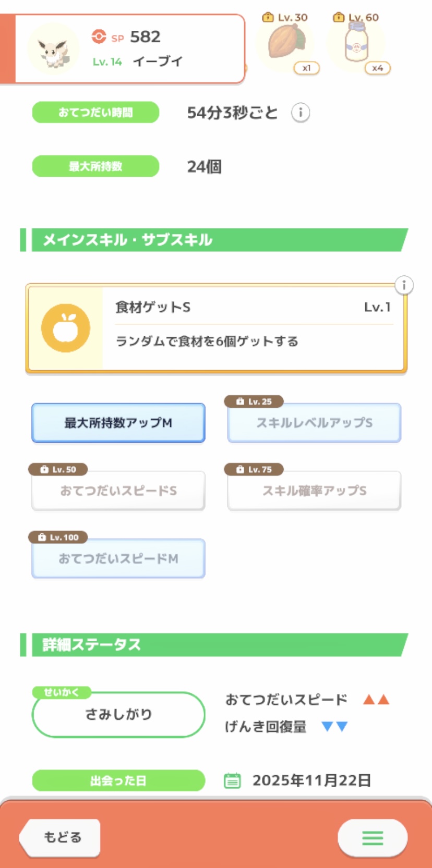Tap the Eevee portrait thumbnail
This screenshot has width=432, height=868.
(x=53, y=50)
